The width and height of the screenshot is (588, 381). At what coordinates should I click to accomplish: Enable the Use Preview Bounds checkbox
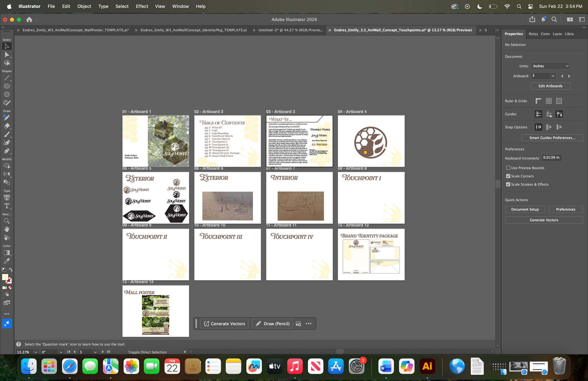508,168
